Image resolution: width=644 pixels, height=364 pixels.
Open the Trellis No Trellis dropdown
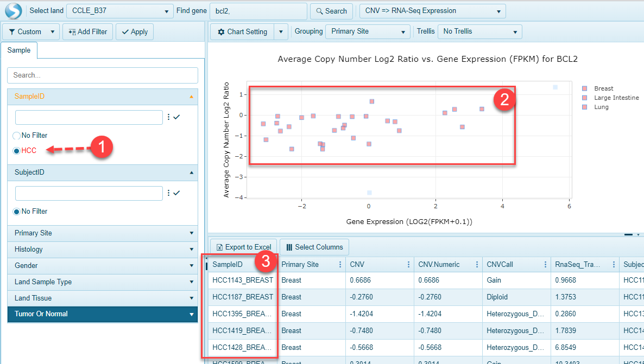[479, 31]
